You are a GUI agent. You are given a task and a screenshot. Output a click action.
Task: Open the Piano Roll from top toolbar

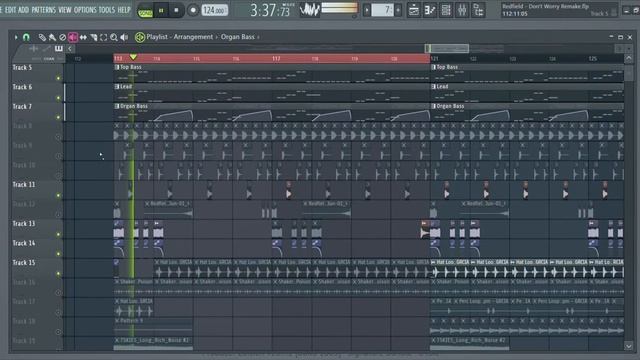click(x=430, y=10)
